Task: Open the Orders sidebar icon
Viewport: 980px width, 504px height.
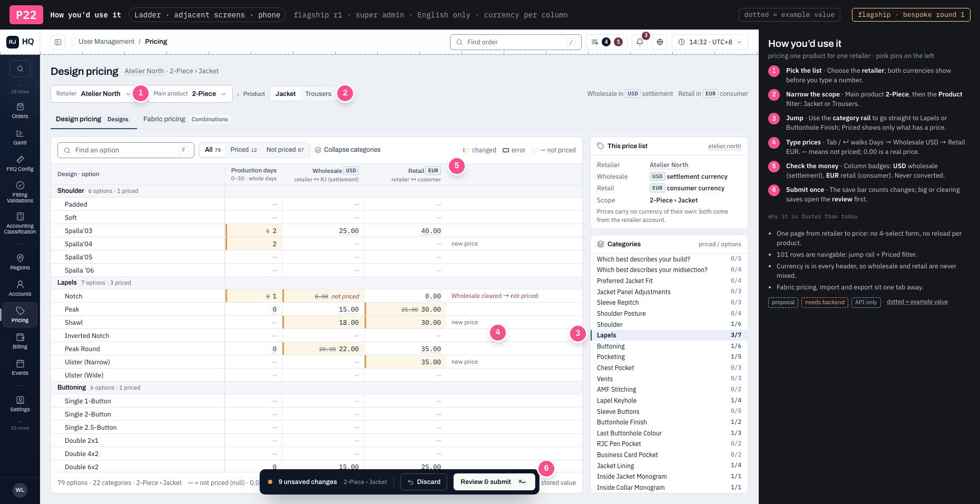Action: pos(20,111)
